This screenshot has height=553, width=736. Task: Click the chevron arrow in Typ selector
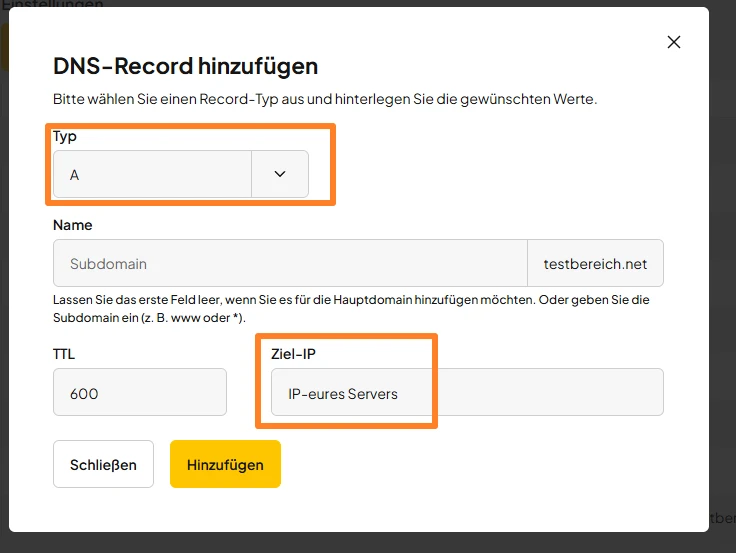[x=280, y=174]
